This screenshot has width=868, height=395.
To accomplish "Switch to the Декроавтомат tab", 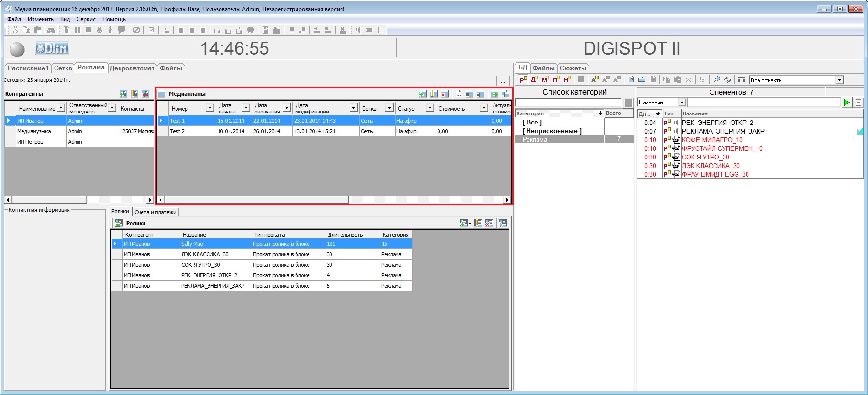I will [x=132, y=68].
